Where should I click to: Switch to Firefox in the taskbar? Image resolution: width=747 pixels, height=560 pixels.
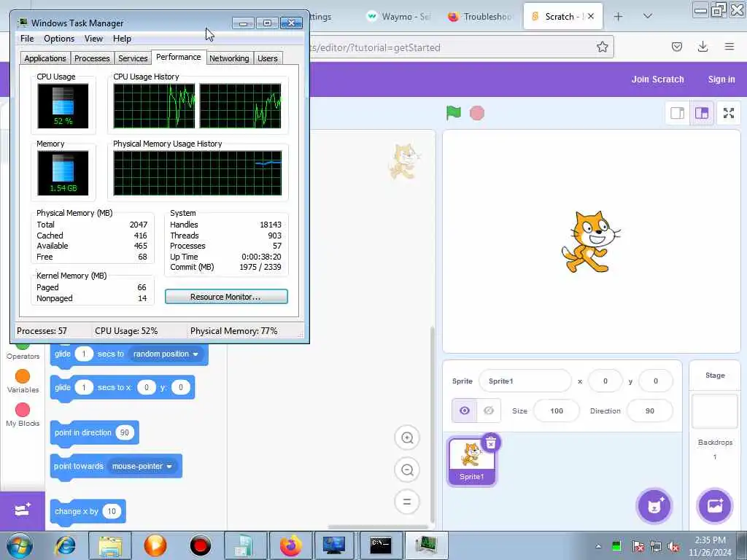coord(290,545)
